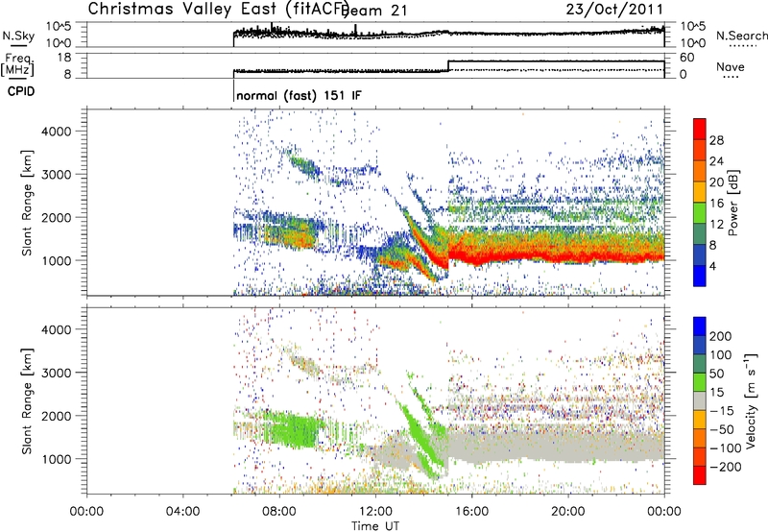Image resolution: width=768 pixels, height=532 pixels.
Task: Click the blue 200 velocity swatch
Action: coord(700,326)
